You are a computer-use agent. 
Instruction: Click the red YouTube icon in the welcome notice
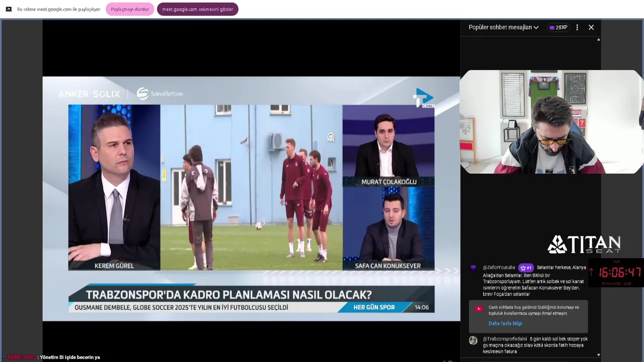(x=479, y=309)
